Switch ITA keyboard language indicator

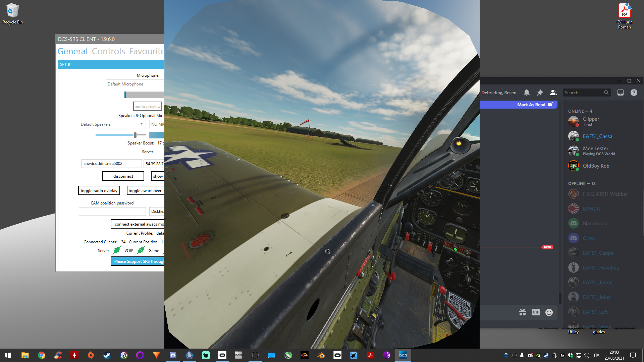pyautogui.click(x=596, y=355)
